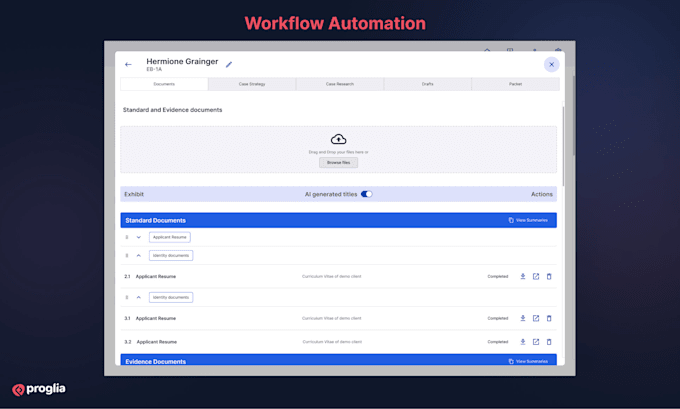Click the Browse files button
680x409 pixels.
338,163
